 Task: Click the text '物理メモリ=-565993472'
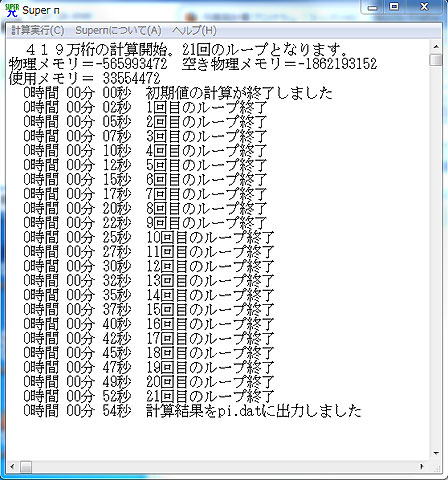coord(88,64)
